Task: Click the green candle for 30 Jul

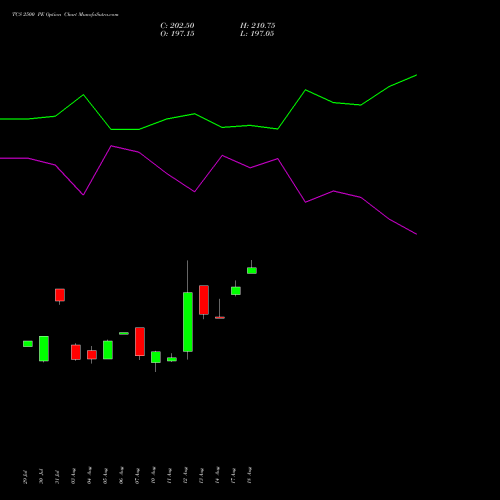Action: 44,349
